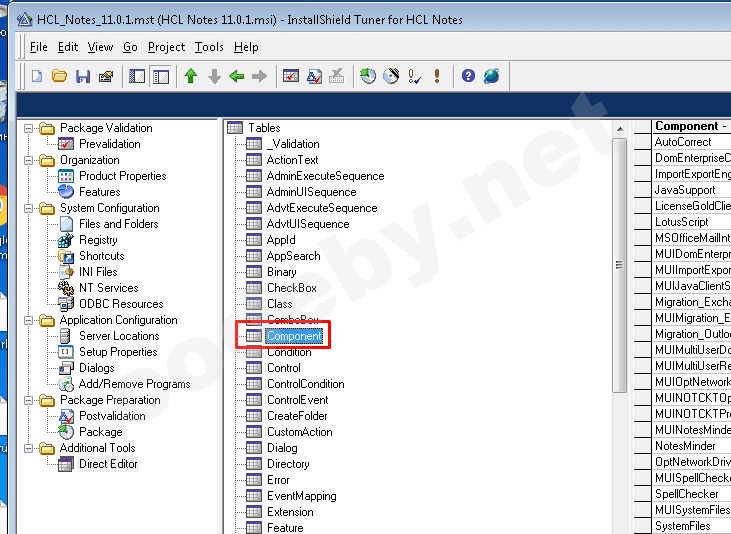Screen dimensions: 731x534
Task: Toggle the first pane layout view icon
Action: (x=137, y=76)
